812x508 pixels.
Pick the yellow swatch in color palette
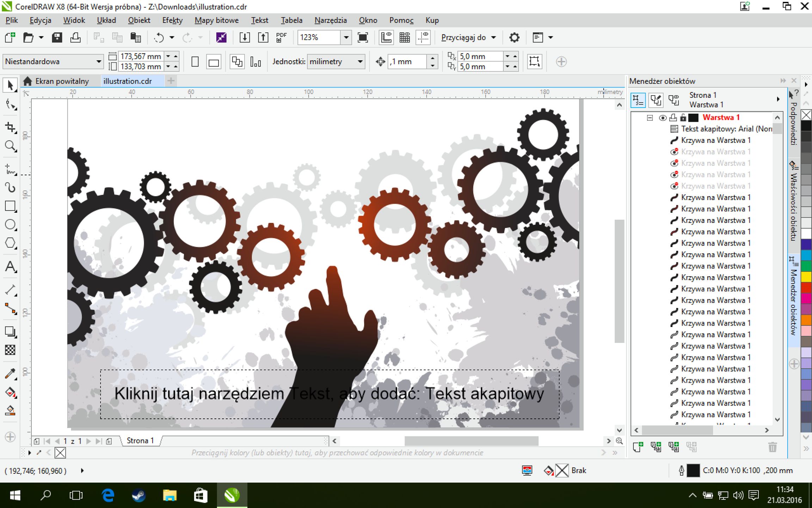(806, 277)
